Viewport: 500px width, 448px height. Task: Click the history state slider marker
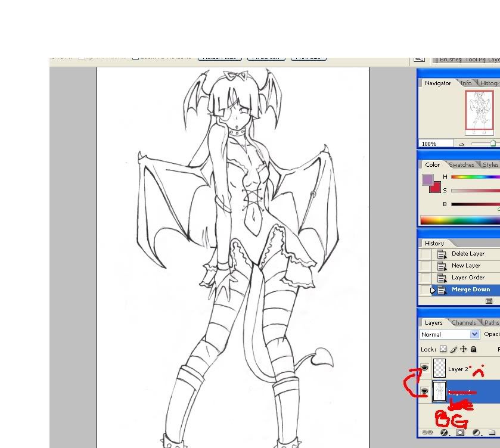[x=433, y=290]
